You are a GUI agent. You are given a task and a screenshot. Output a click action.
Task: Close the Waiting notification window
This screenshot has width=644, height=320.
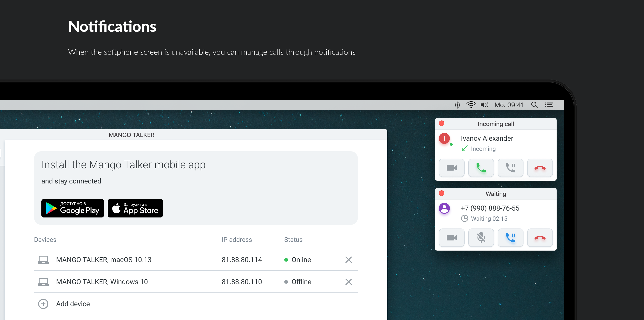tap(442, 193)
